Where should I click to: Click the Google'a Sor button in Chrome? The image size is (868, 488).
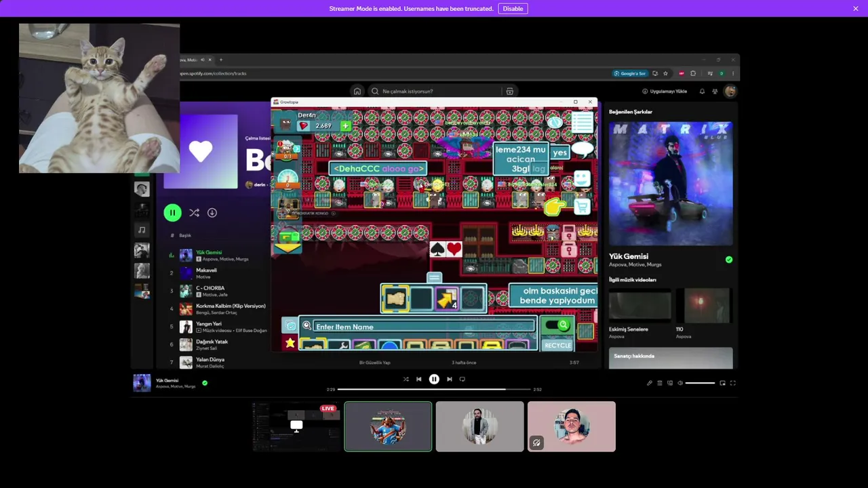(630, 73)
